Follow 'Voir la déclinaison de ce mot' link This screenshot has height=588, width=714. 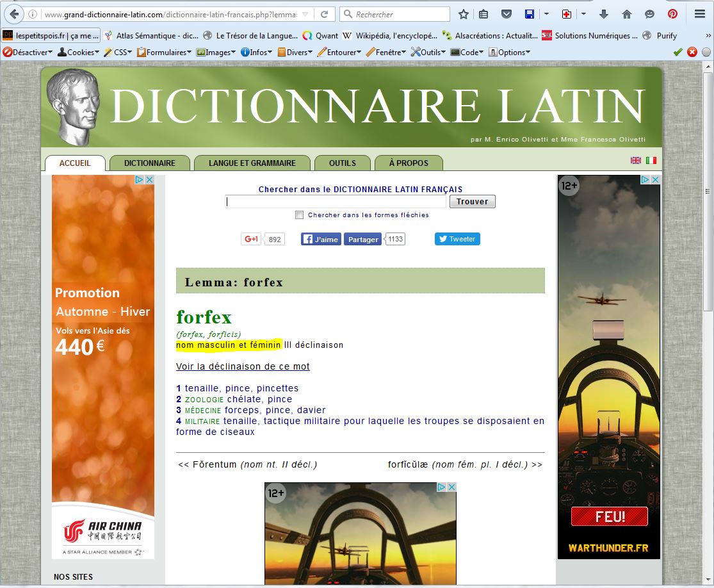pyautogui.click(x=243, y=366)
